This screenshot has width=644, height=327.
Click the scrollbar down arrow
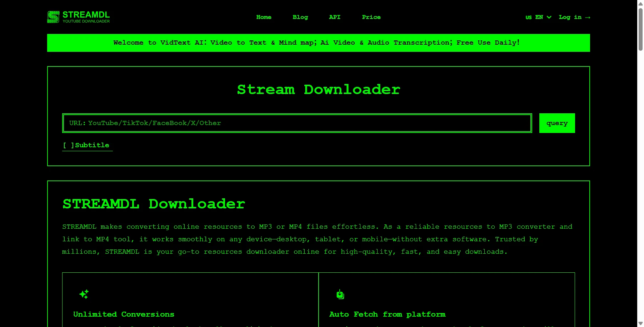[641, 323]
